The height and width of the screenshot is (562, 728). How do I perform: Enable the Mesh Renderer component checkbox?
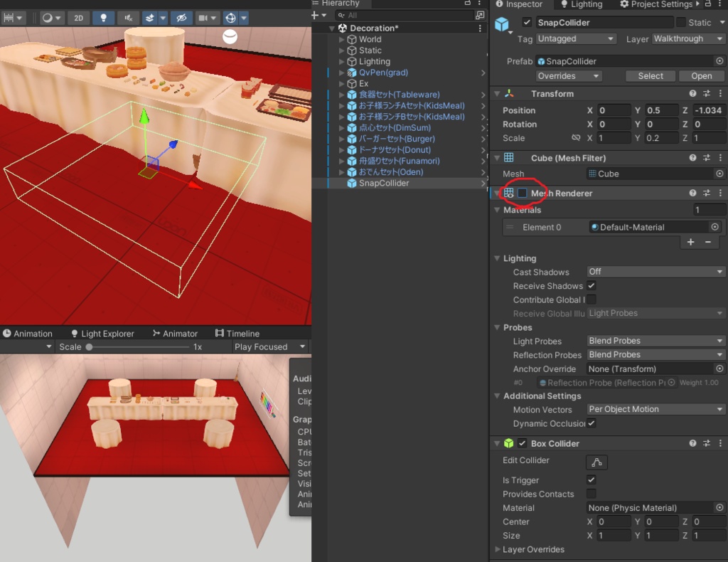tap(523, 193)
